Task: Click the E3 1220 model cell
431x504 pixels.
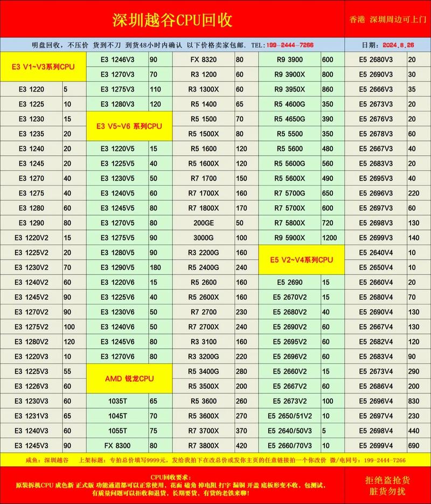Action: [x=31, y=89]
